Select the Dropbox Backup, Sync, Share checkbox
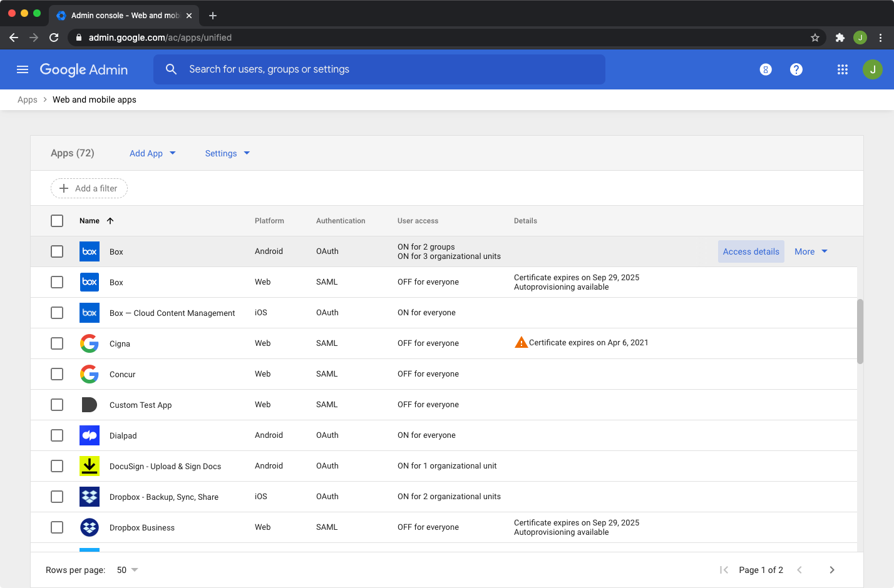 [x=57, y=497]
